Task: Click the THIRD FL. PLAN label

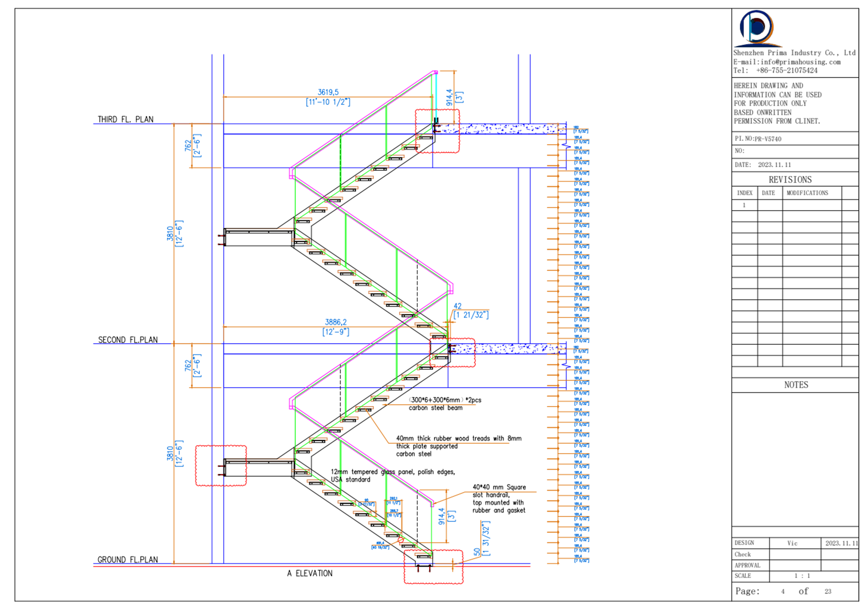Action: (x=126, y=119)
